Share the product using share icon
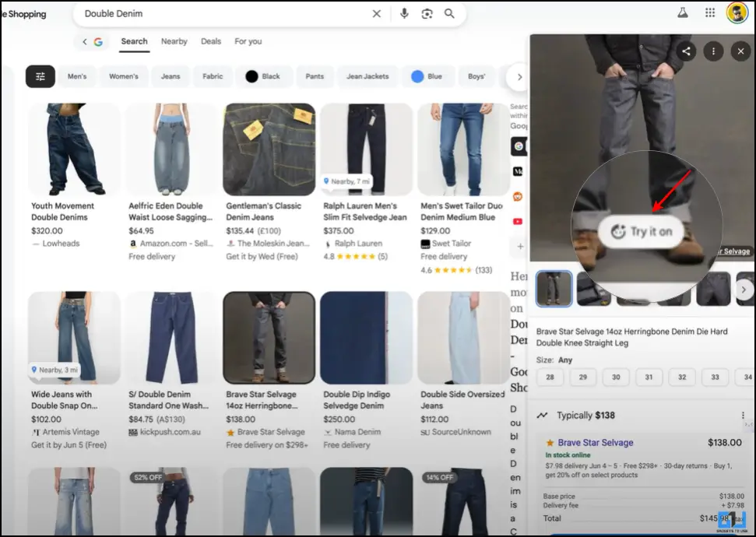Screen dimensions: 756x537 pyautogui.click(x=686, y=51)
